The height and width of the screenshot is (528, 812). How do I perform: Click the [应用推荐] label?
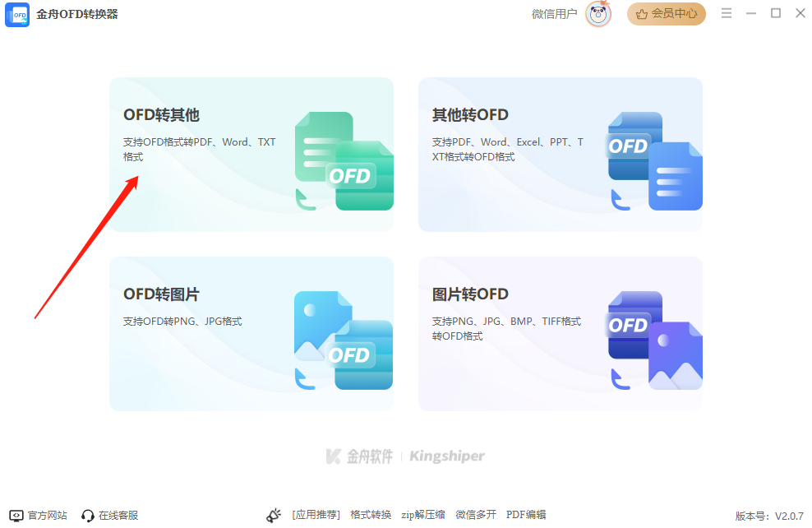pyautogui.click(x=316, y=515)
